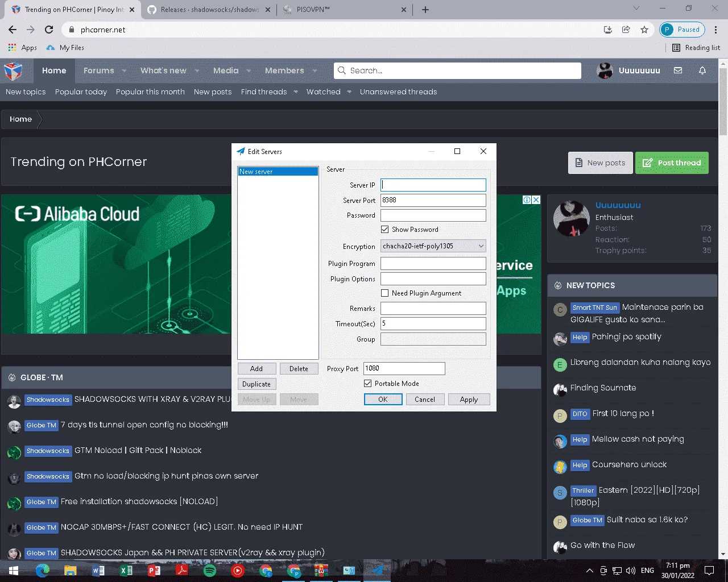View site info via the padlock icon

(71, 30)
